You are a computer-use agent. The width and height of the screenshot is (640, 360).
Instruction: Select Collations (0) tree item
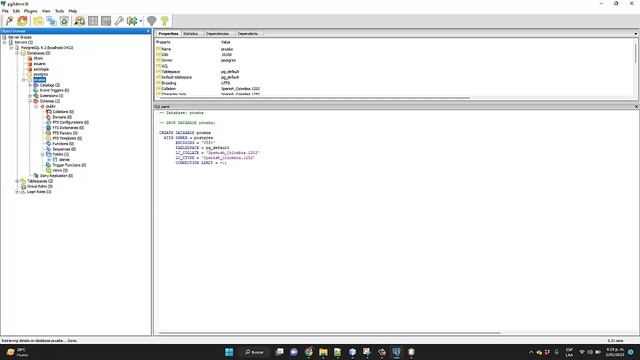(63, 111)
